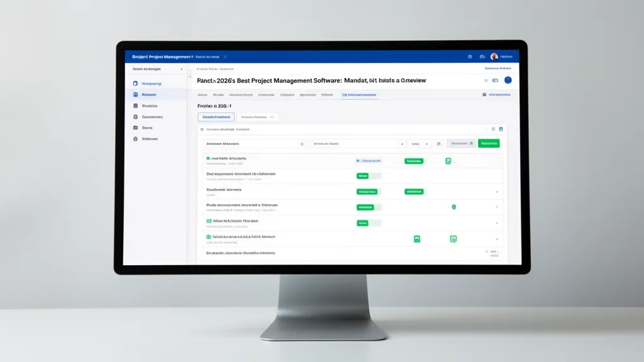Select the active underlined blue tab
This screenshot has height=362, width=644.
point(359,95)
